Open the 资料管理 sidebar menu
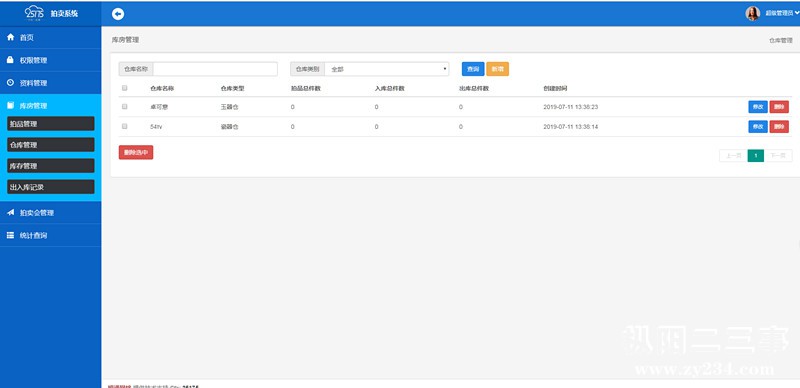 tap(51, 83)
